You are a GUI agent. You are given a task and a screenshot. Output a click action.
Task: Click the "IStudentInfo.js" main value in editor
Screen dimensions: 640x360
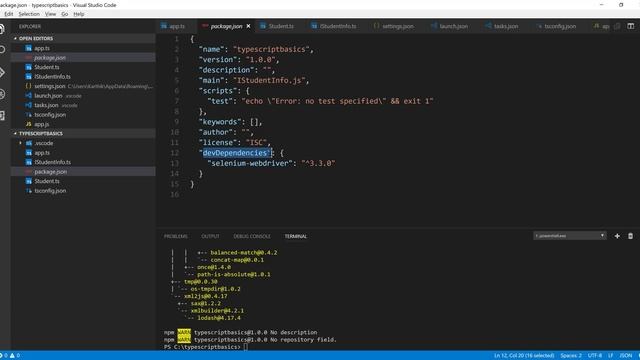269,80
